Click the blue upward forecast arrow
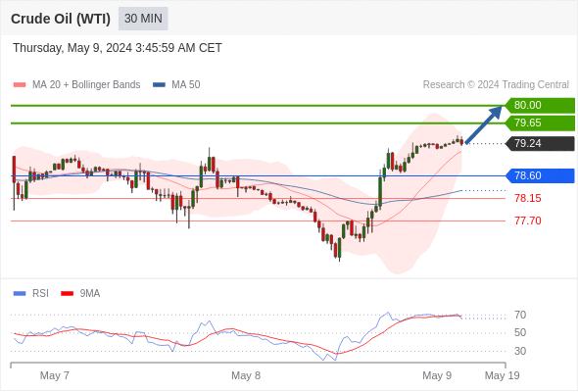This screenshot has width=578, height=392. click(484, 124)
